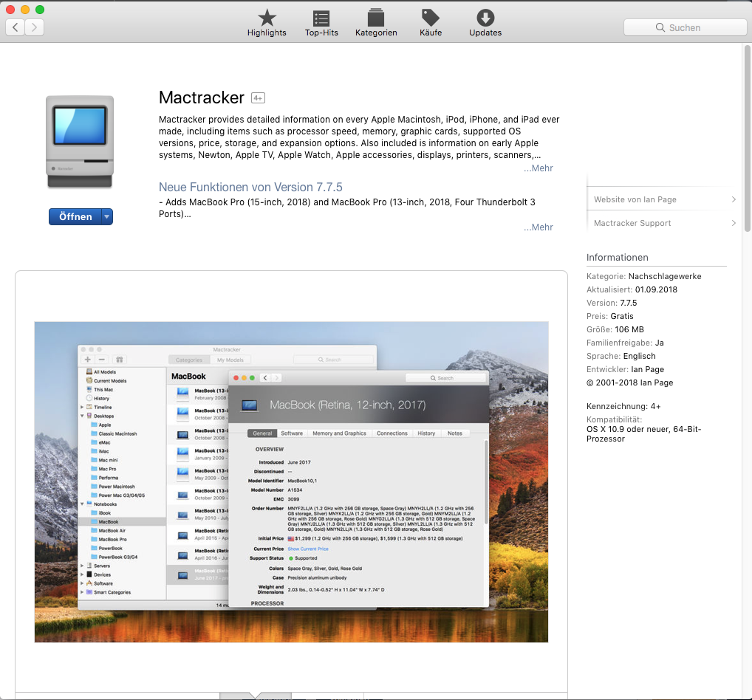752x700 pixels.
Task: Click the Mactracker app icon
Action: point(80,142)
